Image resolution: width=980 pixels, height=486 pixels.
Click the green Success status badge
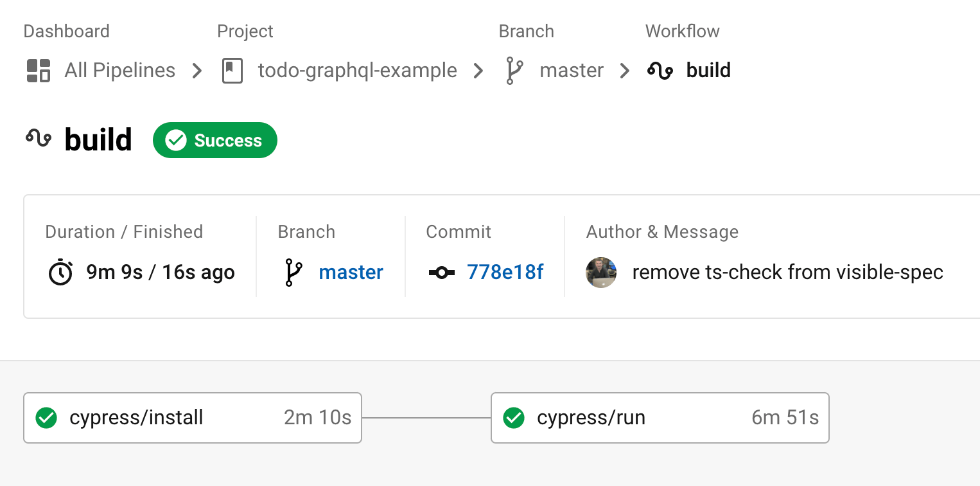(x=215, y=140)
